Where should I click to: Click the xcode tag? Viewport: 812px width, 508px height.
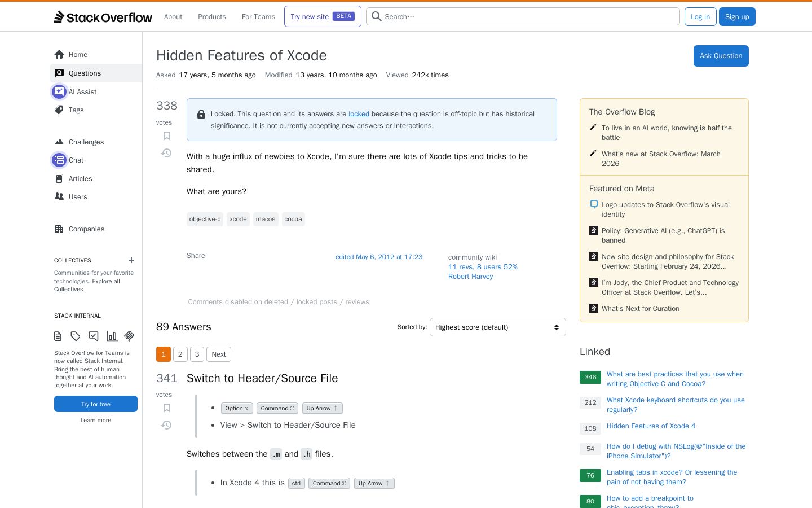click(x=238, y=219)
